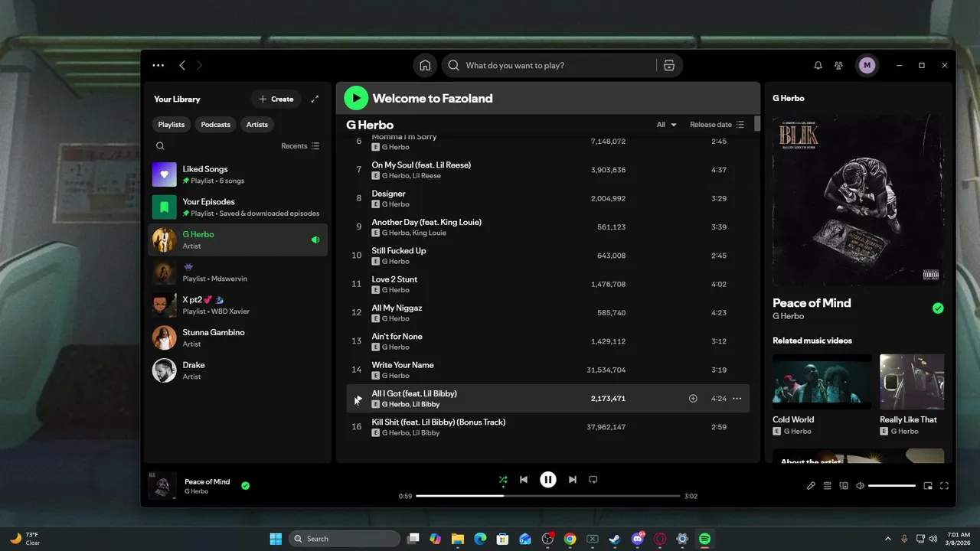Viewport: 980px width, 551px height.
Task: Open Your Episodes in library
Action: point(237,207)
